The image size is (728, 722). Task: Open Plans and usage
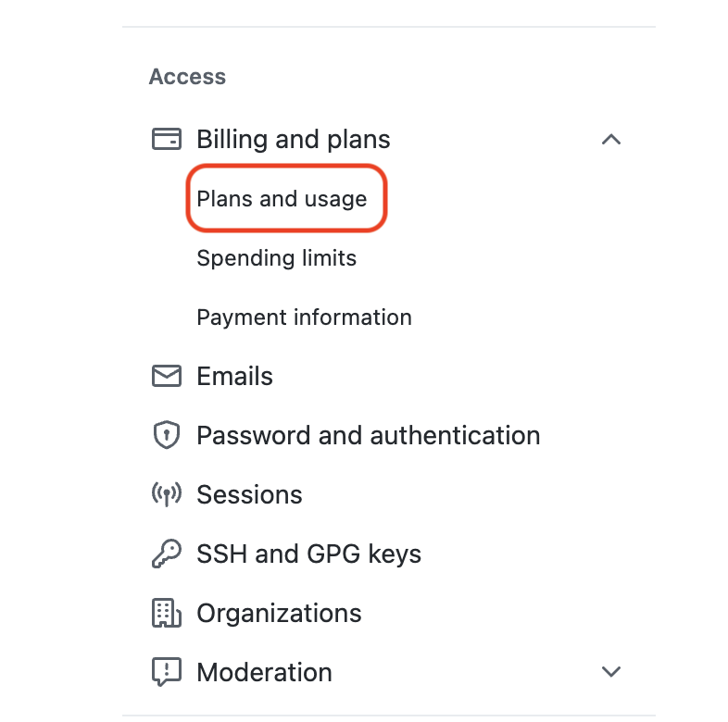[x=282, y=199]
